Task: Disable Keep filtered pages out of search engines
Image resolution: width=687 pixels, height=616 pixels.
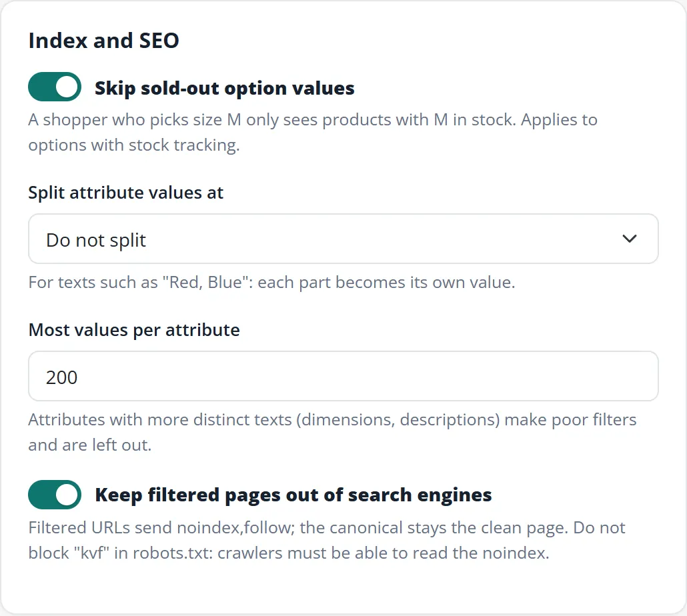Action: coord(55,495)
